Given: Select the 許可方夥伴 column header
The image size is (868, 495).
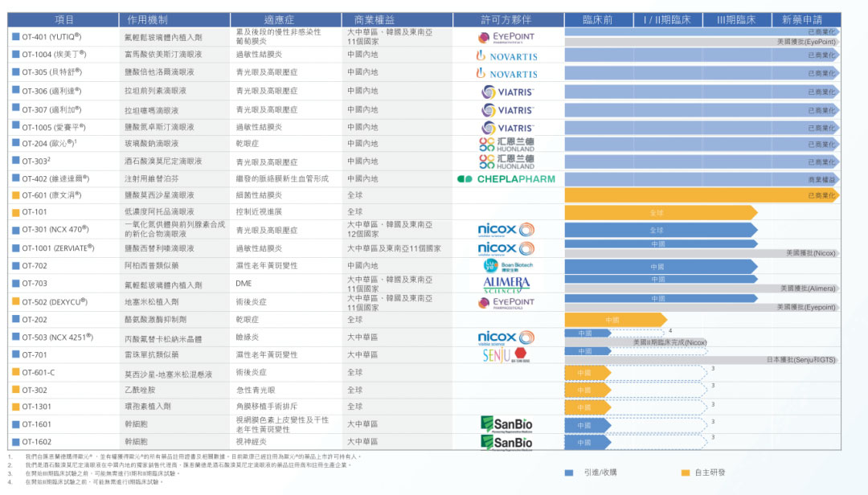Looking at the screenshot, I should click(x=506, y=19).
